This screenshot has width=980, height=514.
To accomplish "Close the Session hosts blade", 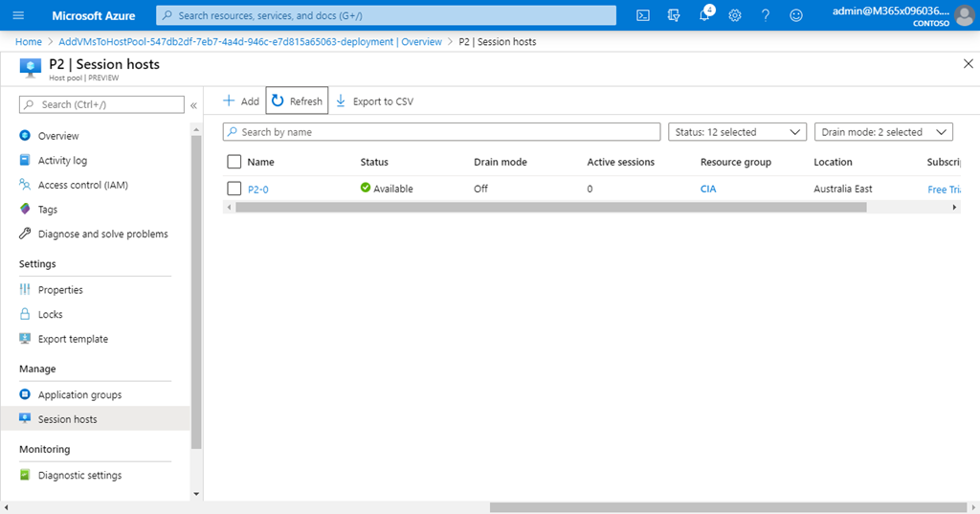I will coord(967,63).
